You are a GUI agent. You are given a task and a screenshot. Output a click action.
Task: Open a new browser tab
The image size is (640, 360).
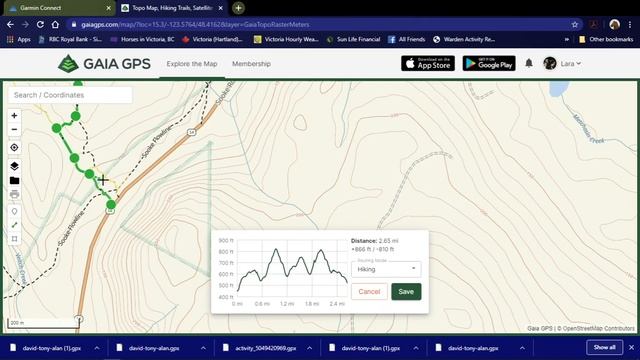click(x=238, y=8)
